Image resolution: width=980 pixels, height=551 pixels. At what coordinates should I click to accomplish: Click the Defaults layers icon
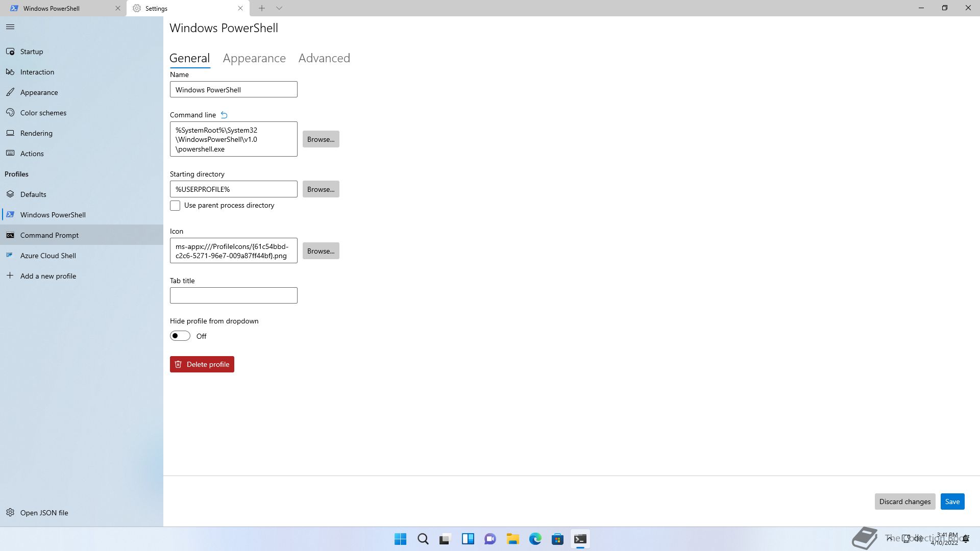pos(10,194)
